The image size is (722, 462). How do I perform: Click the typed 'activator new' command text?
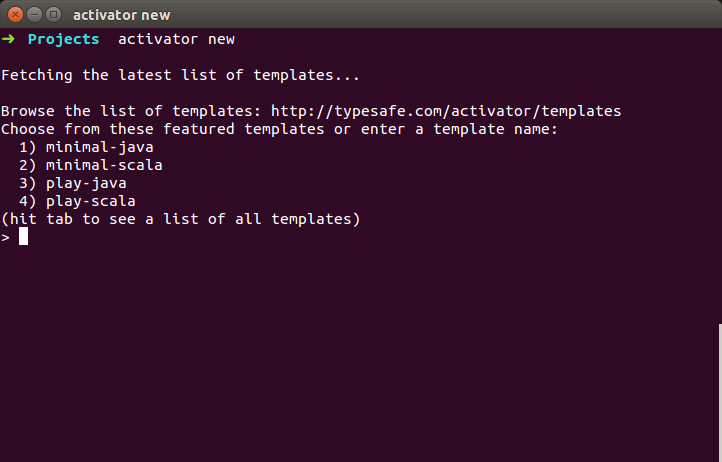(x=176, y=39)
